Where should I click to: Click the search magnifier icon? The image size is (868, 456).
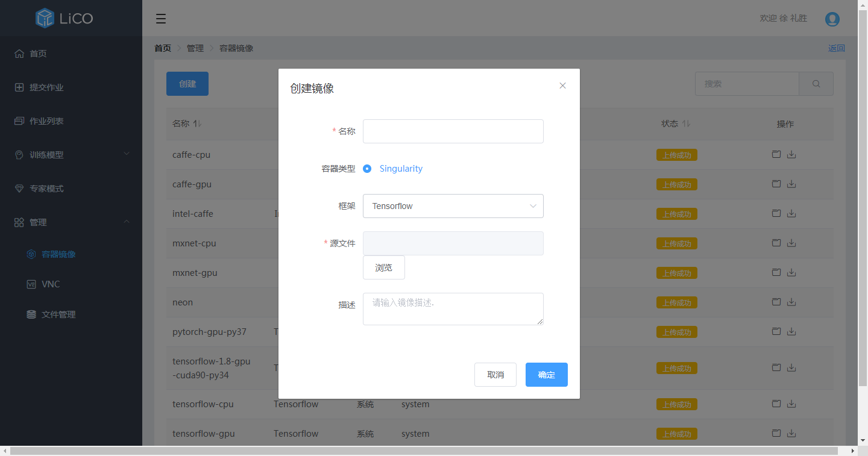tap(816, 83)
